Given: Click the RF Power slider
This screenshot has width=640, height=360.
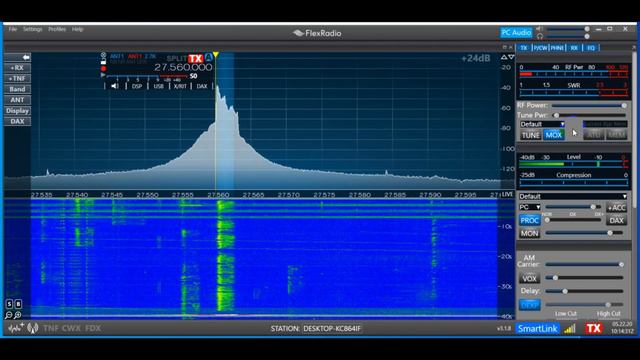Looking at the screenshot, I should click(588, 105).
